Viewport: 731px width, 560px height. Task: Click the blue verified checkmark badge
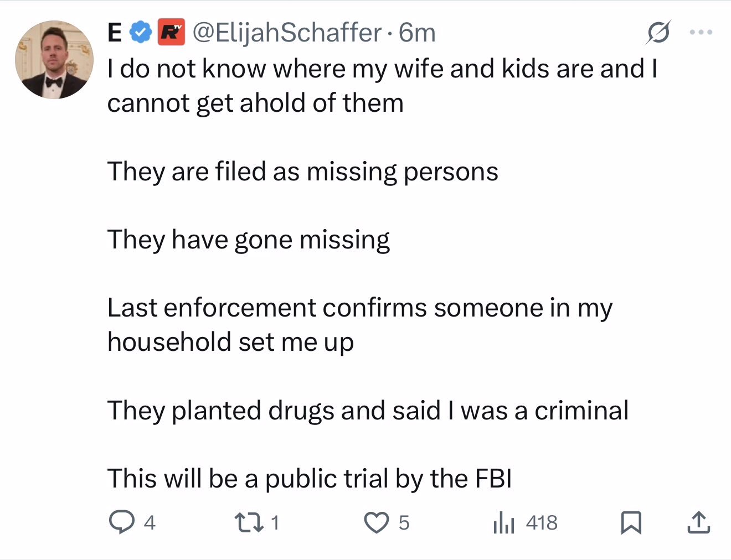141,33
